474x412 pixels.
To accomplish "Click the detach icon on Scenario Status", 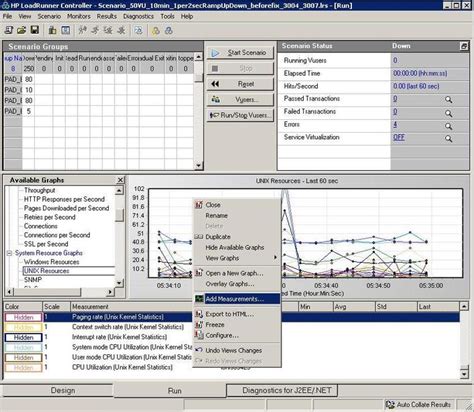I will [464, 46].
